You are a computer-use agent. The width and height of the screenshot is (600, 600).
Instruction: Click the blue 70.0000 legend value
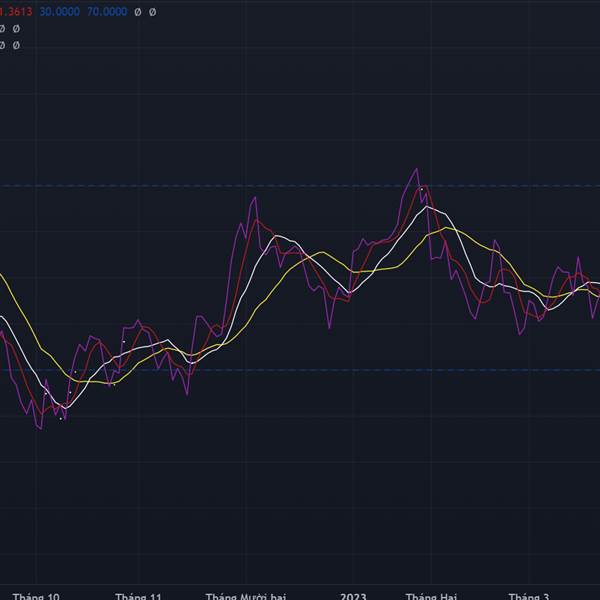[107, 12]
